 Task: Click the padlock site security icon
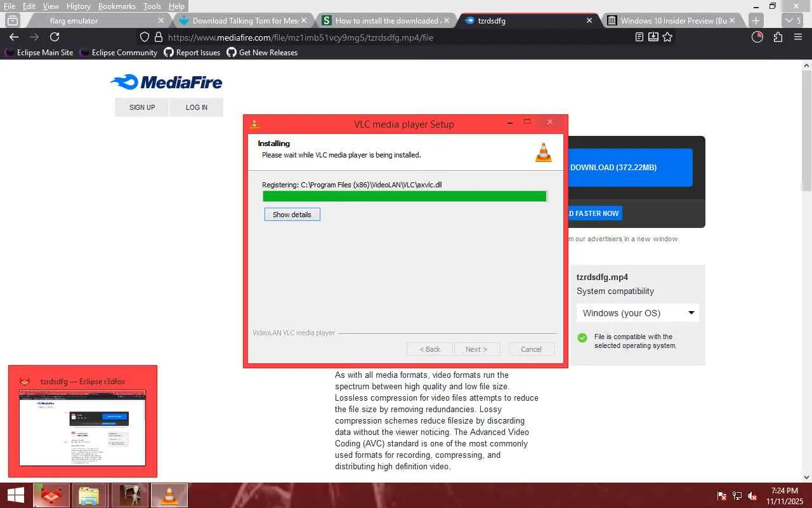point(159,37)
